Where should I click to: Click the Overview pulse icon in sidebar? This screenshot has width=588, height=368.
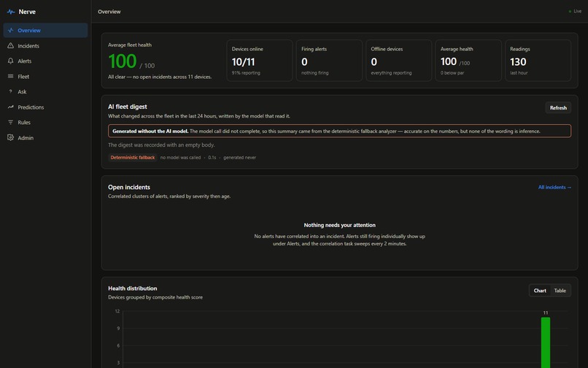(x=10, y=31)
